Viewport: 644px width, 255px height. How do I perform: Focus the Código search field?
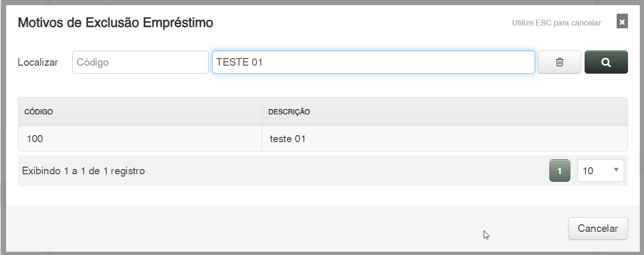[140, 62]
